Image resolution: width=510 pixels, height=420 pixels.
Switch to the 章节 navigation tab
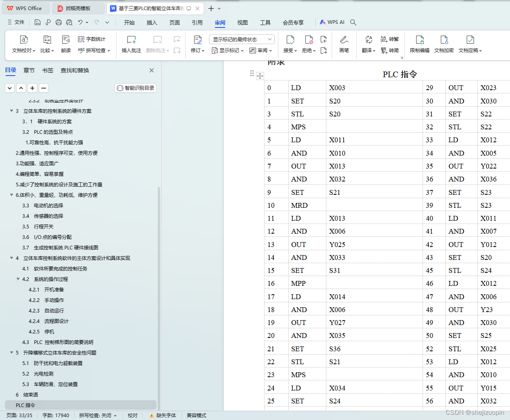click(x=29, y=70)
